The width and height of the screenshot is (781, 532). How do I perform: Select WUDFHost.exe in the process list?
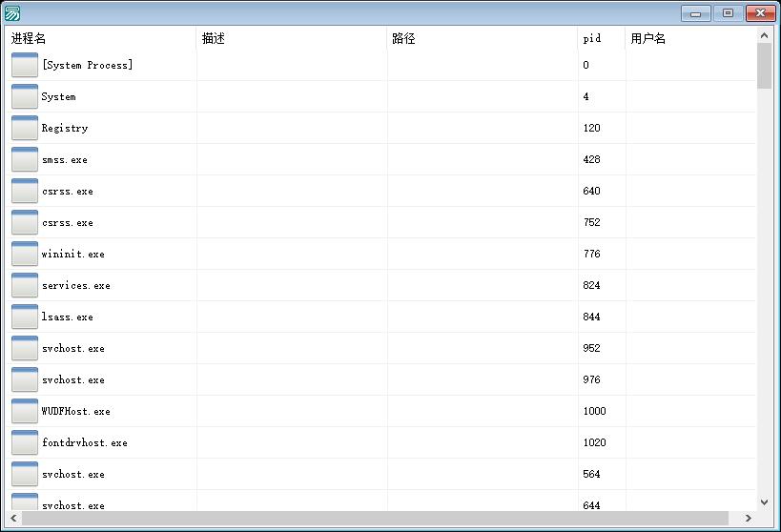75,412
